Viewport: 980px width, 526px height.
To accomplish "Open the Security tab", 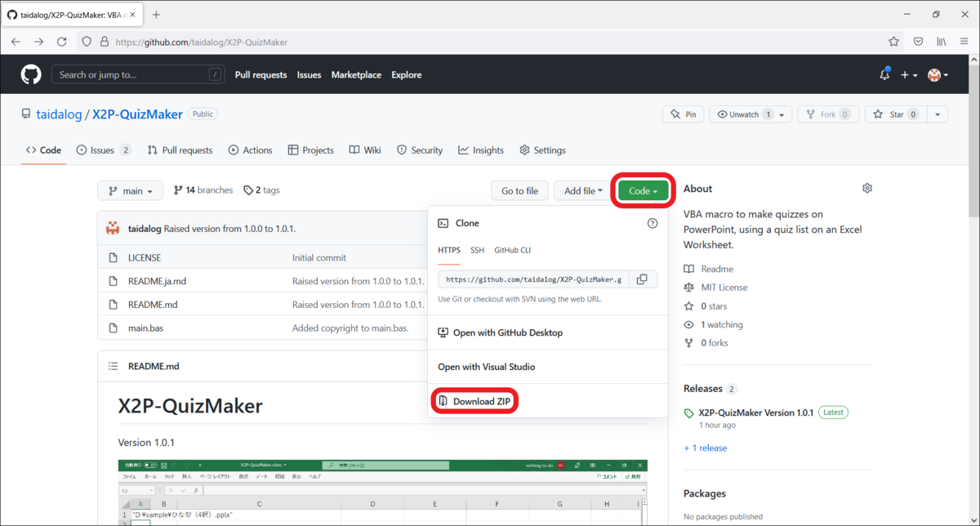I will pyautogui.click(x=420, y=150).
